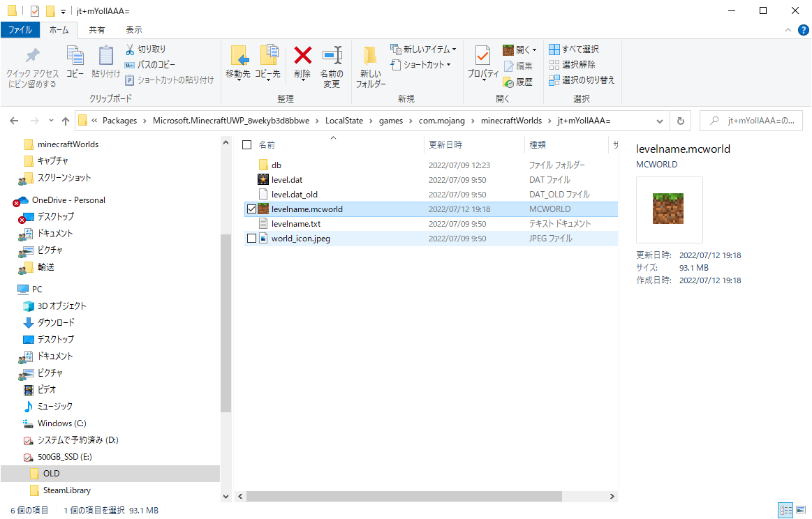Click minecraftWorlds in the address path

(x=511, y=121)
